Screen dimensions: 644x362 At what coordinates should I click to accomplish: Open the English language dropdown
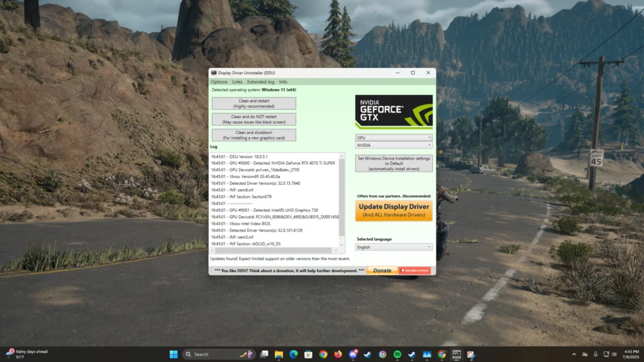pyautogui.click(x=394, y=247)
